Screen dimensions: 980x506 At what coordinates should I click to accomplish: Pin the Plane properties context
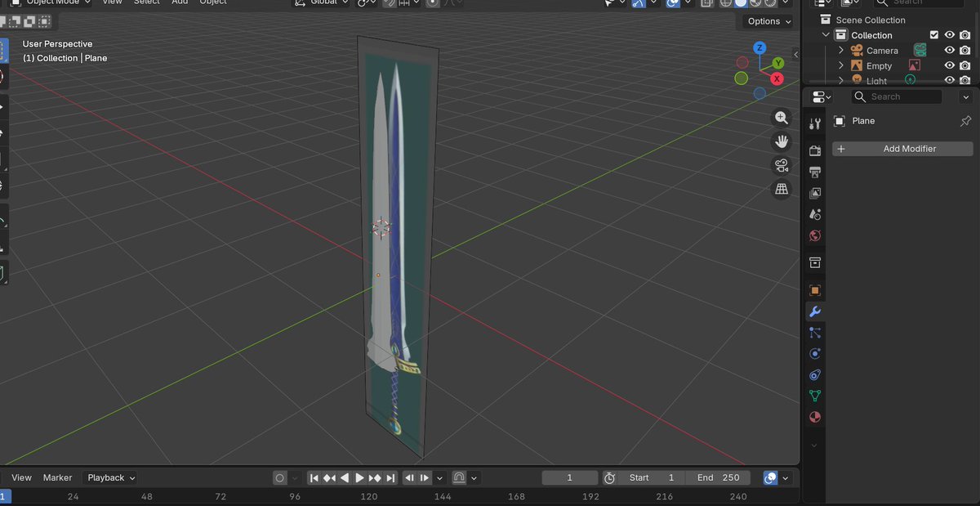click(965, 121)
